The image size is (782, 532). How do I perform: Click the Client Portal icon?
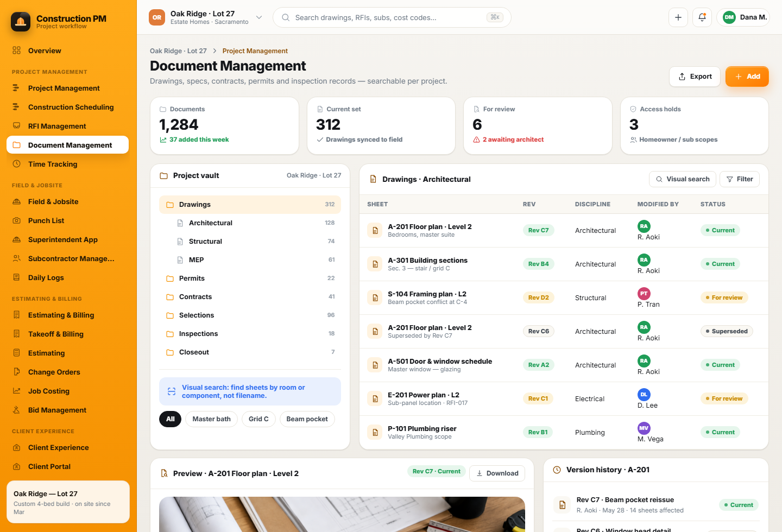point(17,466)
